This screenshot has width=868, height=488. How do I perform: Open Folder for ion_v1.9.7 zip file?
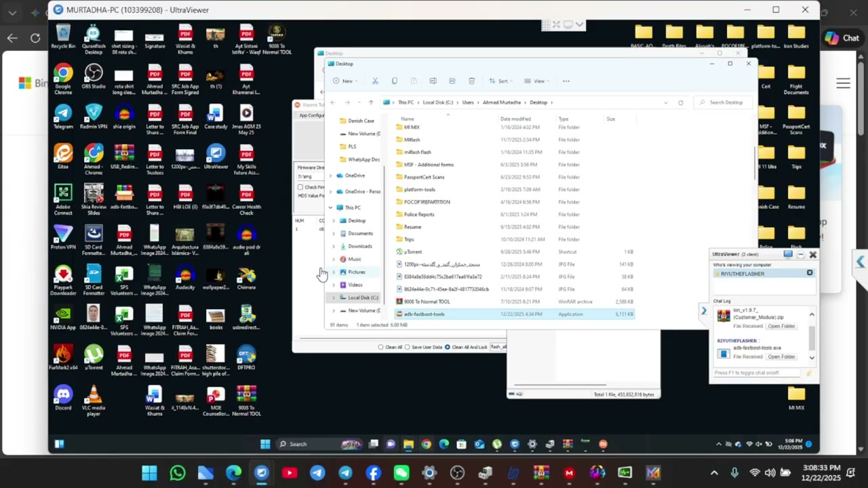point(781,326)
